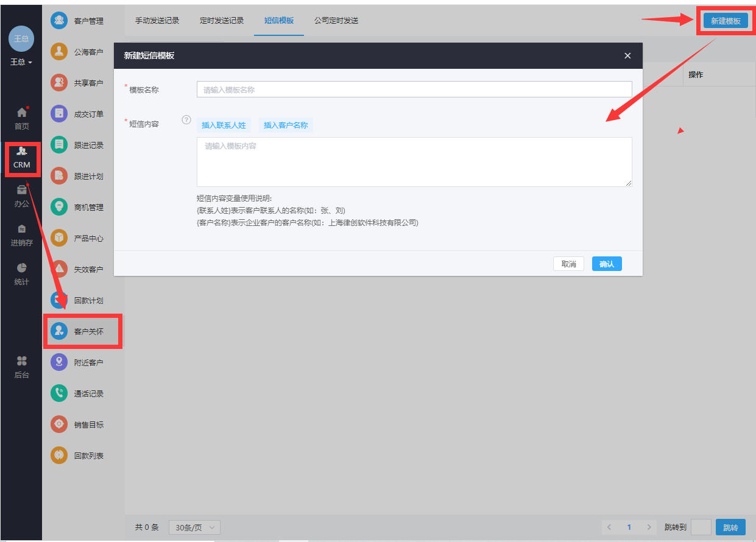Screen dimensions: 756x542
Task: Open the 共享客户 sidebar icon
Action: click(x=59, y=83)
